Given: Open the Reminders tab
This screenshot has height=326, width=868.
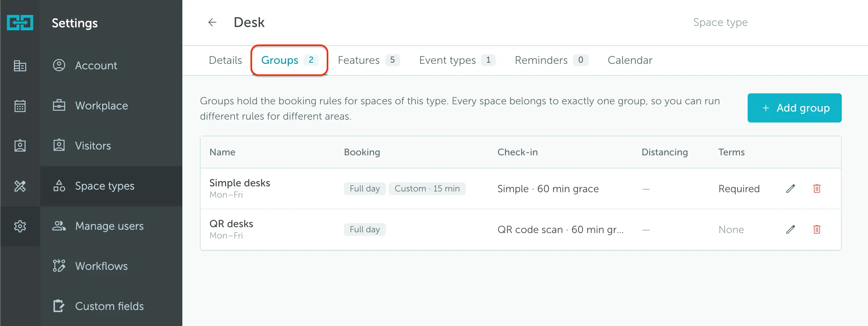Looking at the screenshot, I should coord(551,60).
